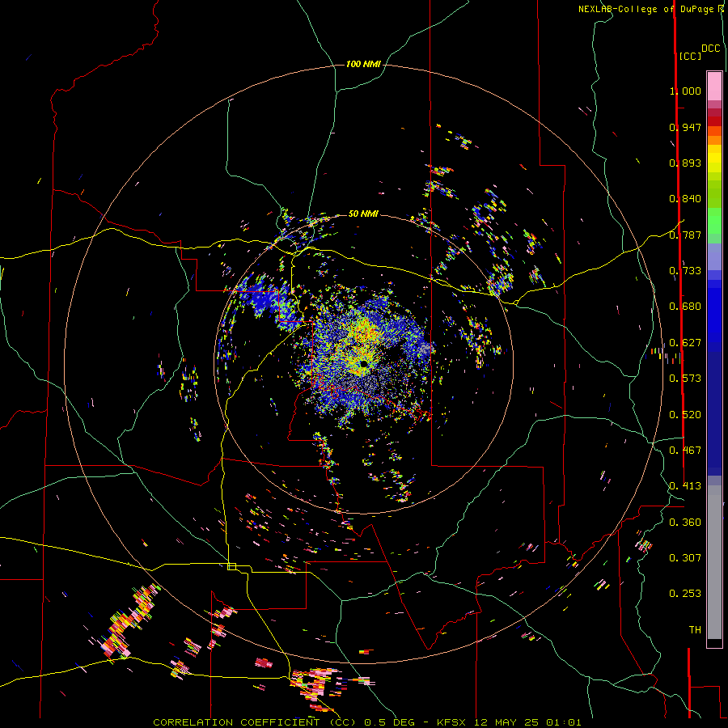Click the 0.573 legend value
The image size is (728, 728).
(x=685, y=379)
